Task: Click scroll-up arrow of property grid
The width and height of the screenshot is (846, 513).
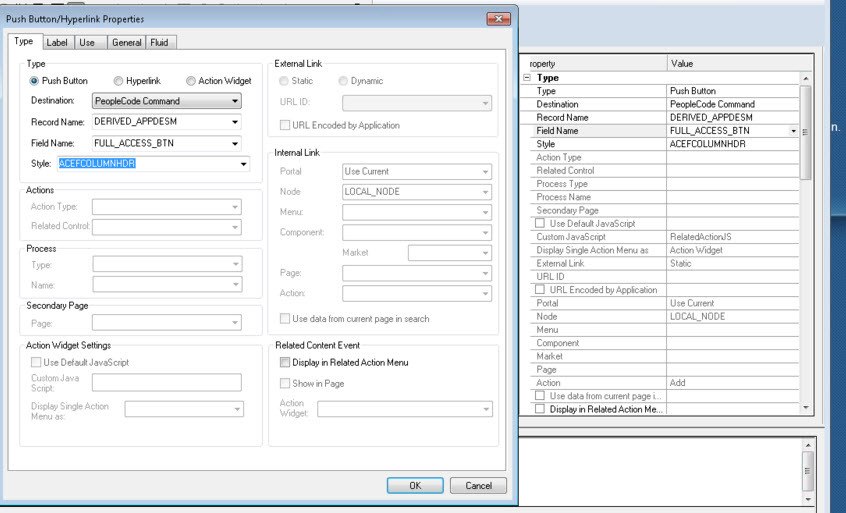Action: click(x=806, y=78)
